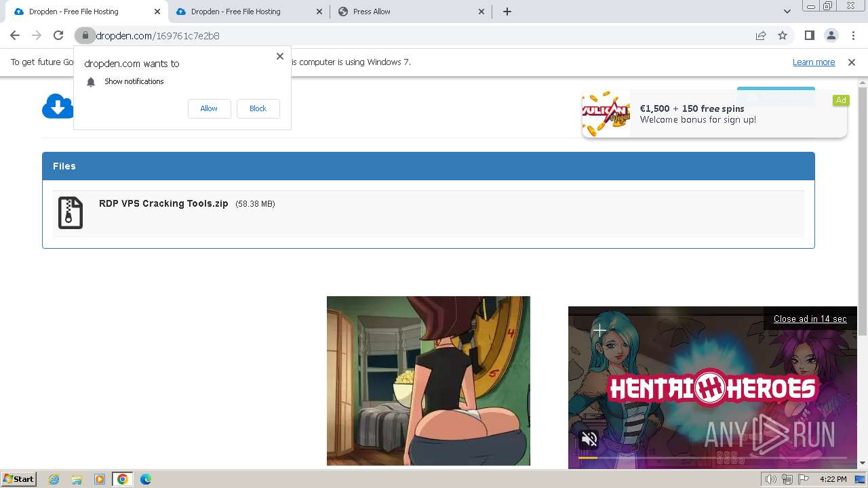The width and height of the screenshot is (868, 488).
Task: Block notifications from dropden.com
Action: coord(258,108)
